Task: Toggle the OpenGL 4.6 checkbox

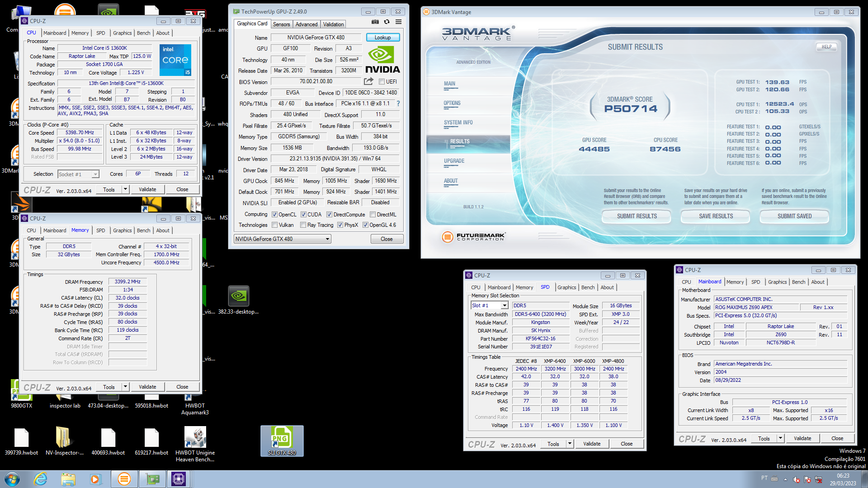Action: (365, 225)
